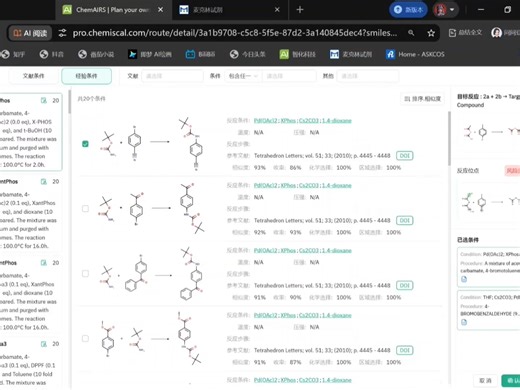This screenshot has height=390, width=520.
Task: Uncheck the 86% yield reaction checkbox
Action: coord(85,144)
